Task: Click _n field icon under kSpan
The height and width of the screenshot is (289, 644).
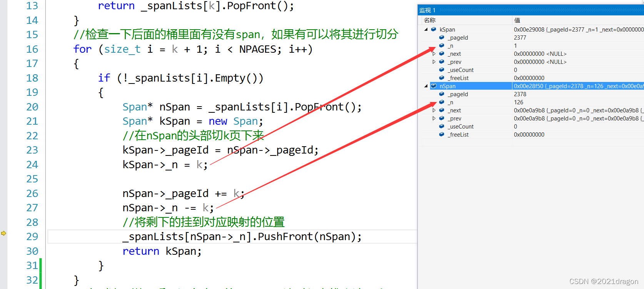Action: tap(442, 45)
